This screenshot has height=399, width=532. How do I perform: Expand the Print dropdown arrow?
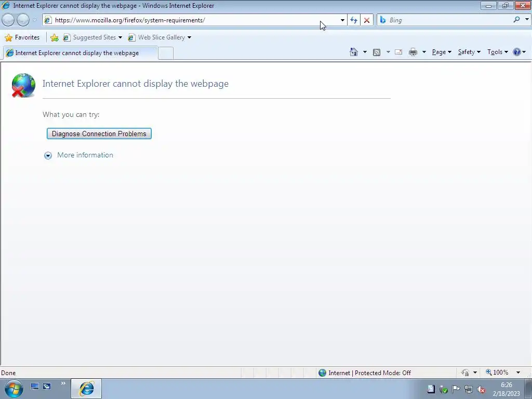(424, 52)
